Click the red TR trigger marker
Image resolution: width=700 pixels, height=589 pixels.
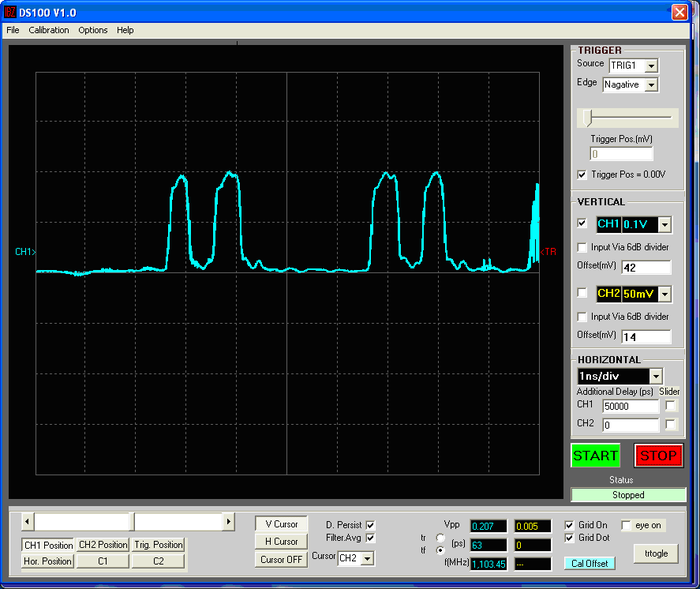[x=549, y=252]
